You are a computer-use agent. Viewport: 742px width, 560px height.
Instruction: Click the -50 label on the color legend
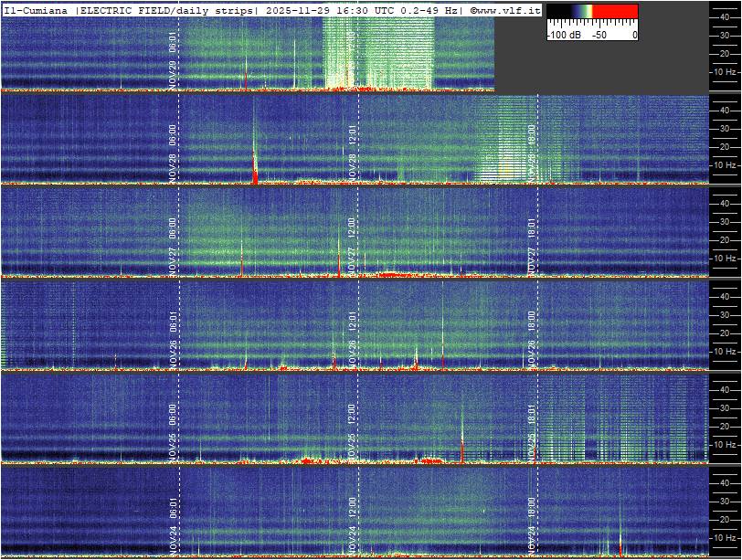click(599, 35)
